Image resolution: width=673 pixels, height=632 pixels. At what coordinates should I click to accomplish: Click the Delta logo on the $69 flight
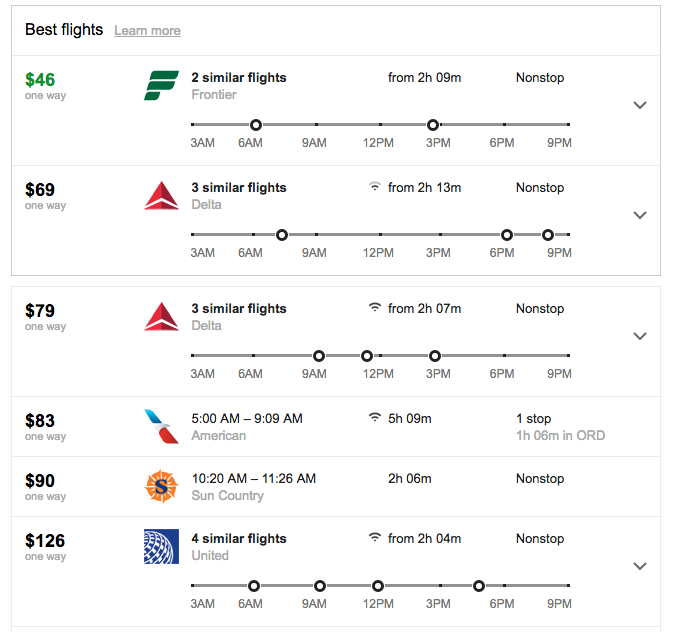tap(161, 196)
